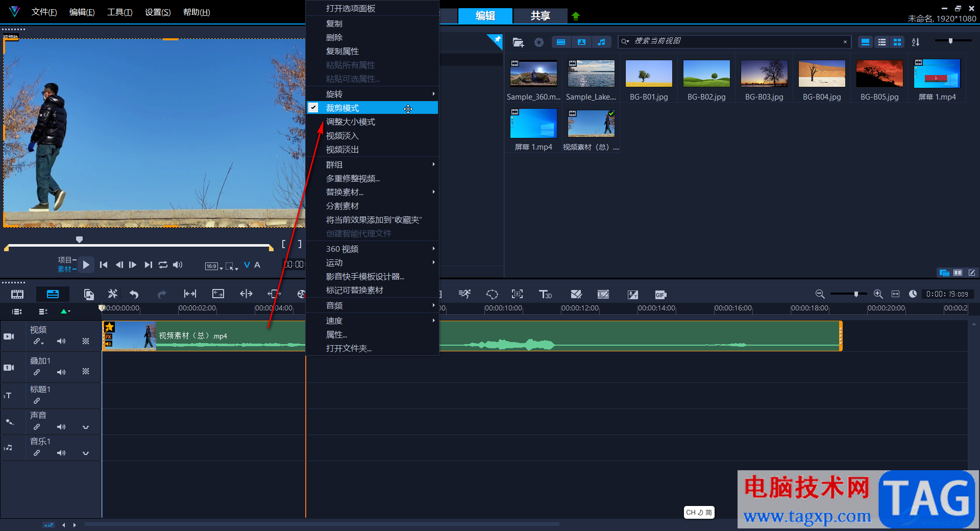Screen dimensions: 980x531
Task: Click the zoom in magnifier on timeline
Action: 878,294
